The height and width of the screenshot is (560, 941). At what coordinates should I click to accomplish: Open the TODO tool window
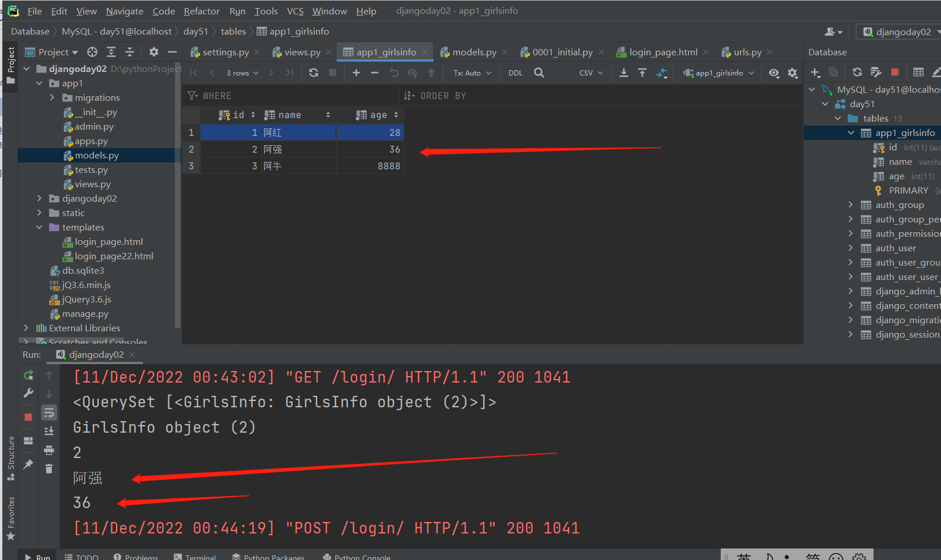81,557
